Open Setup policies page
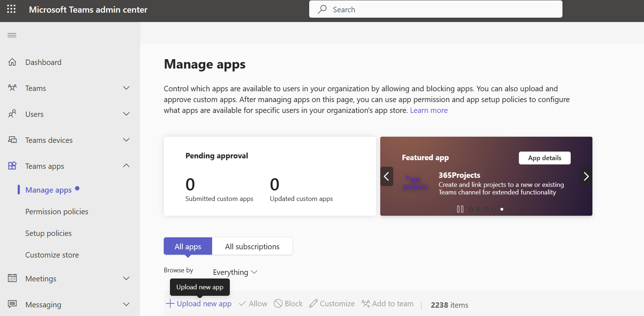The height and width of the screenshot is (316, 644). [48, 233]
